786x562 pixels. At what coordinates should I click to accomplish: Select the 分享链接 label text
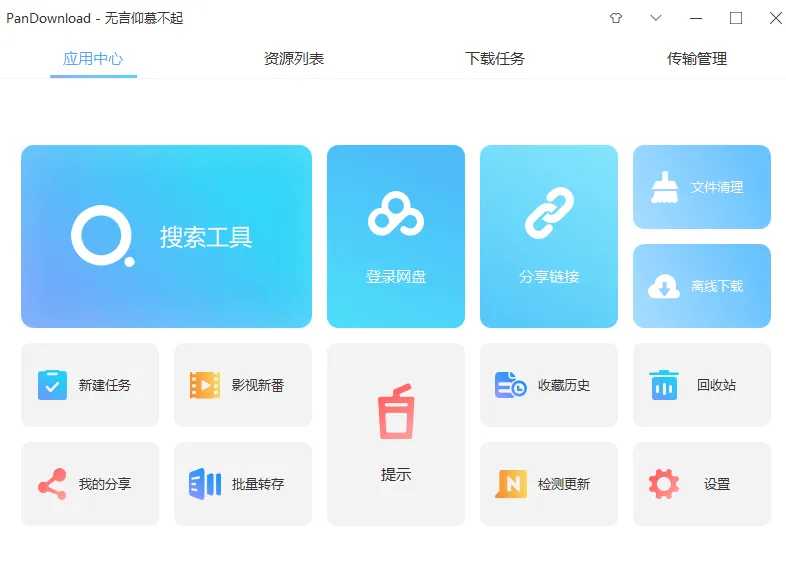(x=549, y=276)
